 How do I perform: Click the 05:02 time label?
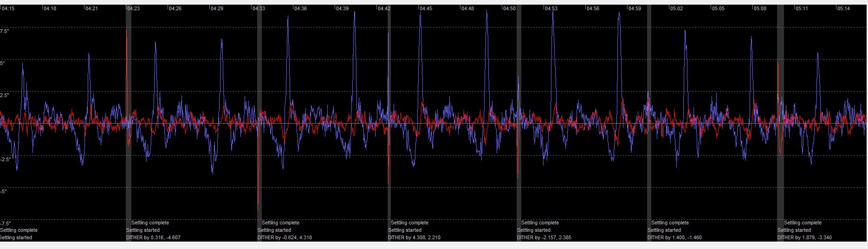tap(676, 8)
